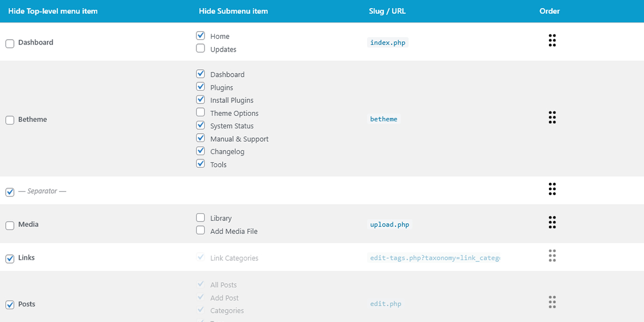Toggle the Dashboard top-level checkbox
644x322 pixels.
point(10,43)
